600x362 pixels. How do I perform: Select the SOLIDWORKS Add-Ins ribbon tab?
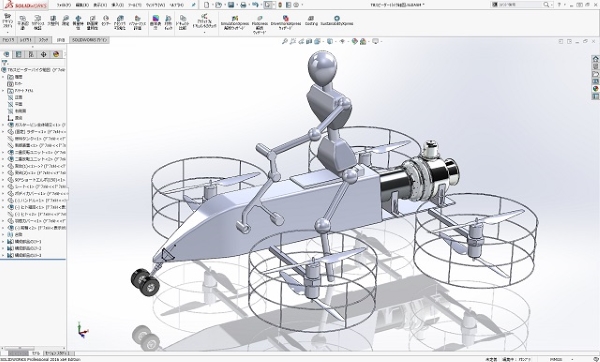pyautogui.click(x=90, y=40)
